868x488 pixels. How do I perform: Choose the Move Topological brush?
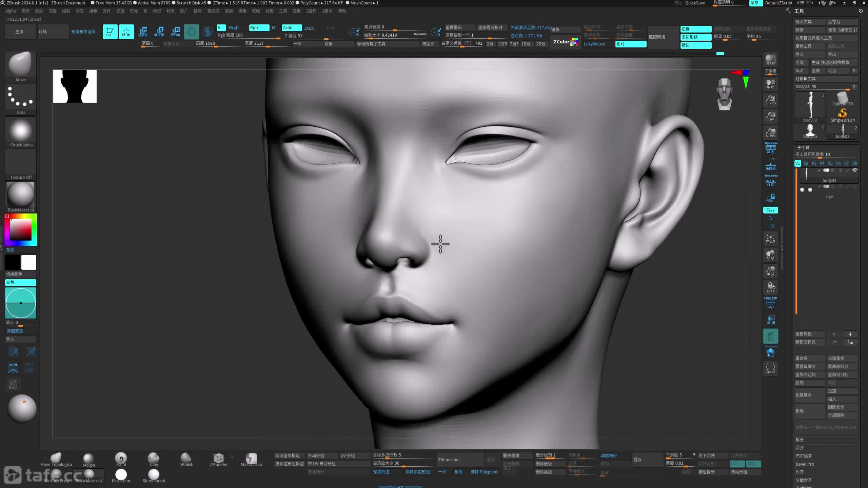click(x=56, y=460)
